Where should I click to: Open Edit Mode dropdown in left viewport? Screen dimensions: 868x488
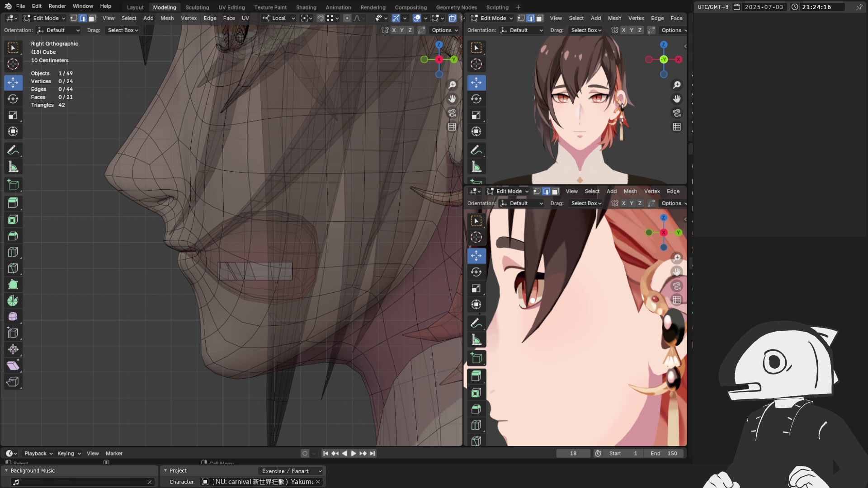click(x=44, y=18)
